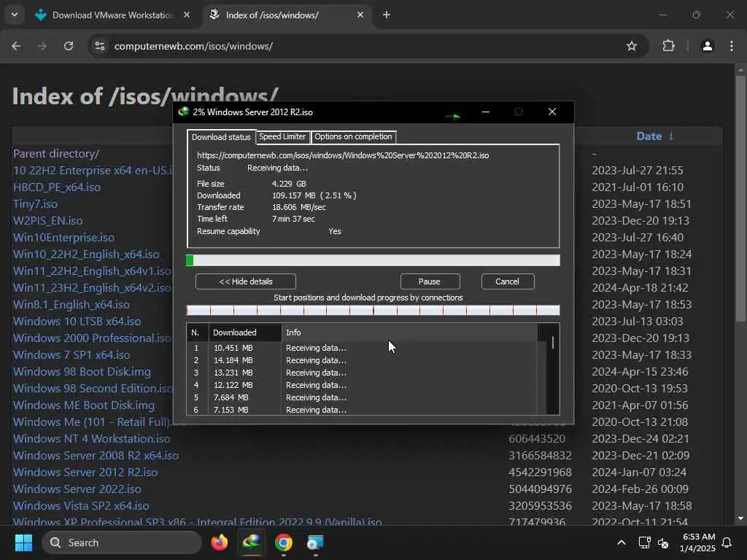Click the Info column header

(x=409, y=332)
